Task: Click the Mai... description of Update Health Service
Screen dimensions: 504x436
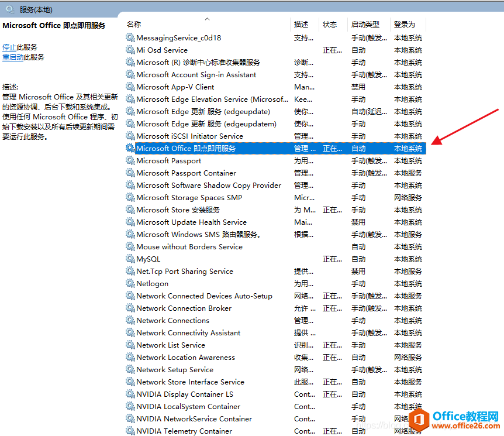Action: [303, 222]
